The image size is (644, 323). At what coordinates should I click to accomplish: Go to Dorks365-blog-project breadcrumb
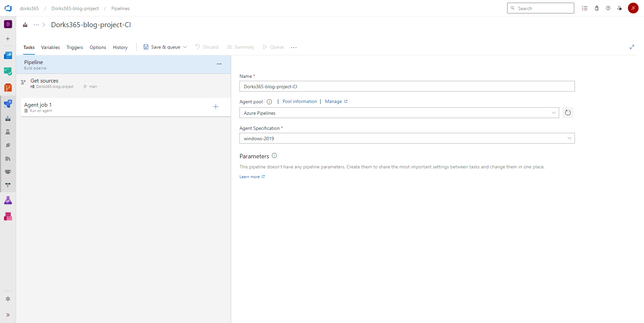pyautogui.click(x=75, y=8)
